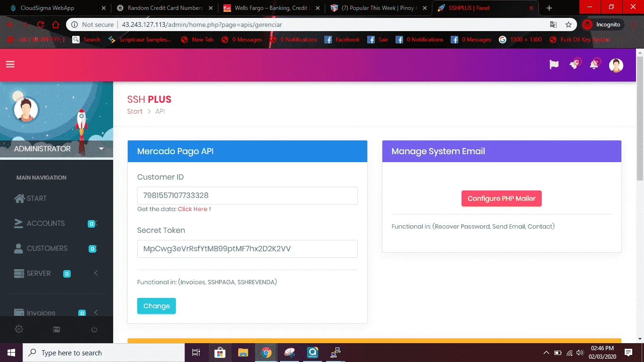Open the Furk OS Key System bookmark
Screen dimensions: 644x362
pyautogui.click(x=579, y=40)
